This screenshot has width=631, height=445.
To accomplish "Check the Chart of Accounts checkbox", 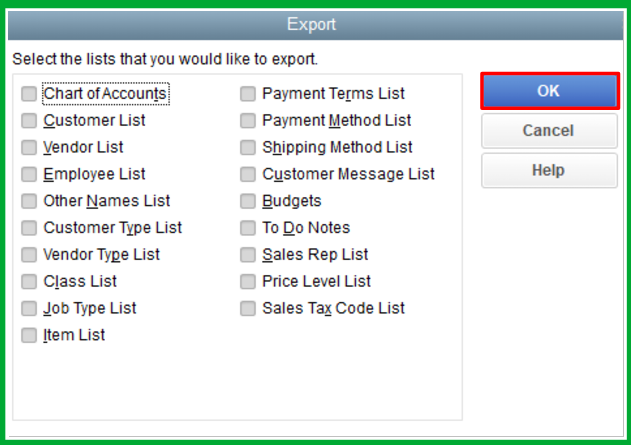I will (29, 94).
